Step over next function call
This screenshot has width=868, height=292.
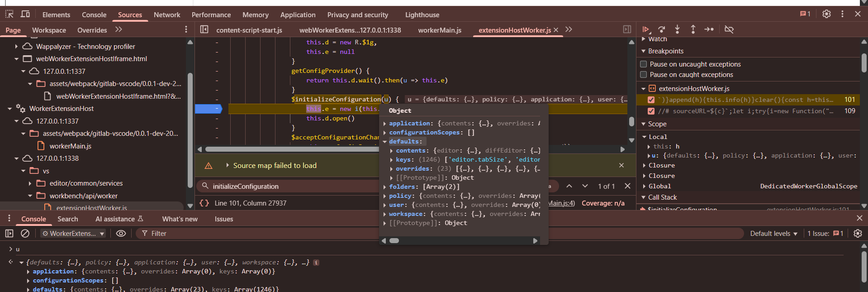(x=662, y=29)
